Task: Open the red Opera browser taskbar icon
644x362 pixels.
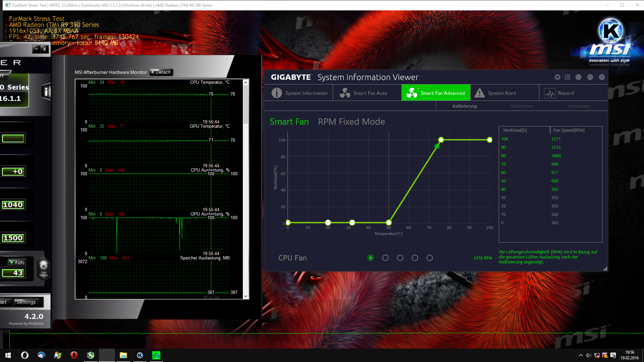Action: [74, 355]
